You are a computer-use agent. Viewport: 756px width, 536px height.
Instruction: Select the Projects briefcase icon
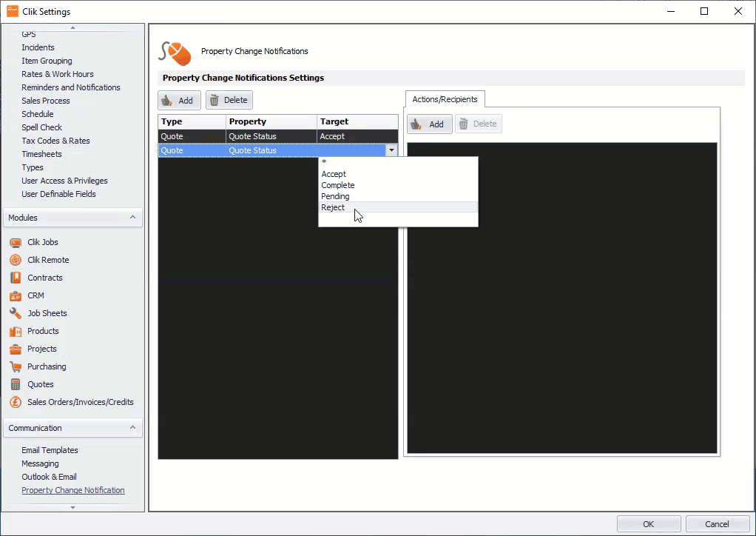tap(16, 349)
